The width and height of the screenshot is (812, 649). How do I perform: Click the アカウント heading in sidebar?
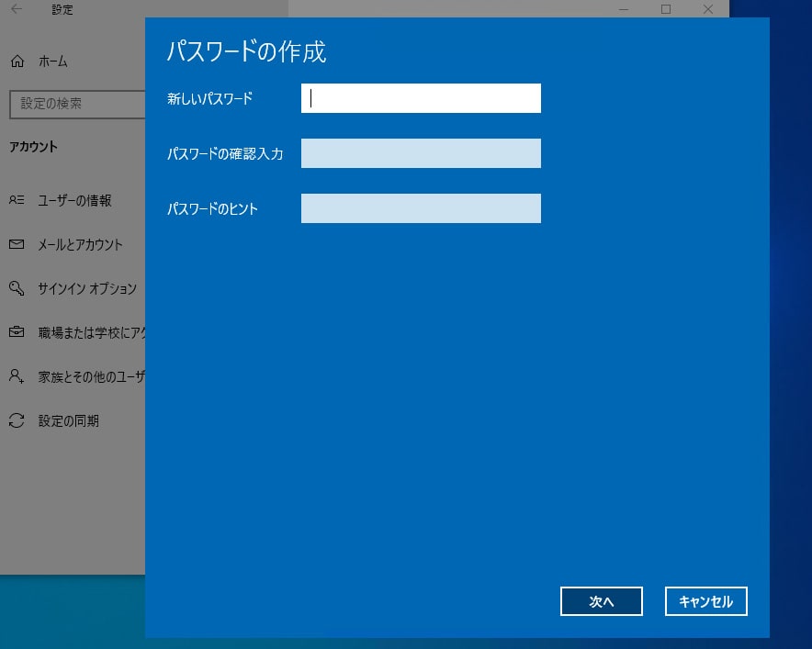tap(33, 147)
